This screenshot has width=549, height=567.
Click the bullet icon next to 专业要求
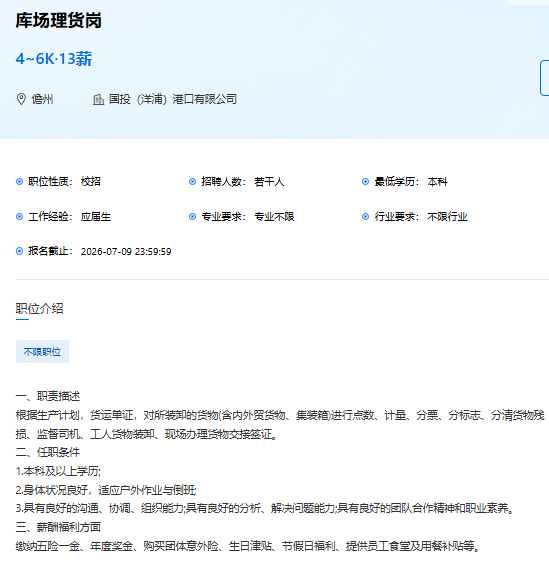click(x=192, y=217)
